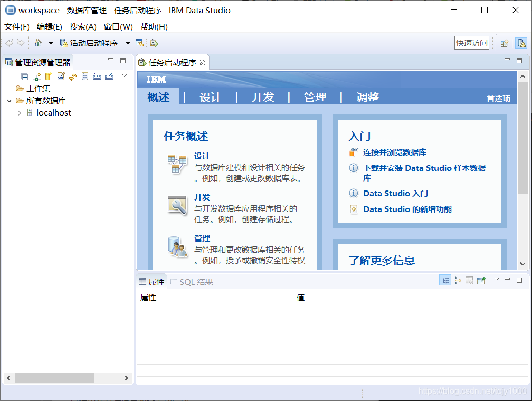Click the design tables diagram icon

pos(177,164)
